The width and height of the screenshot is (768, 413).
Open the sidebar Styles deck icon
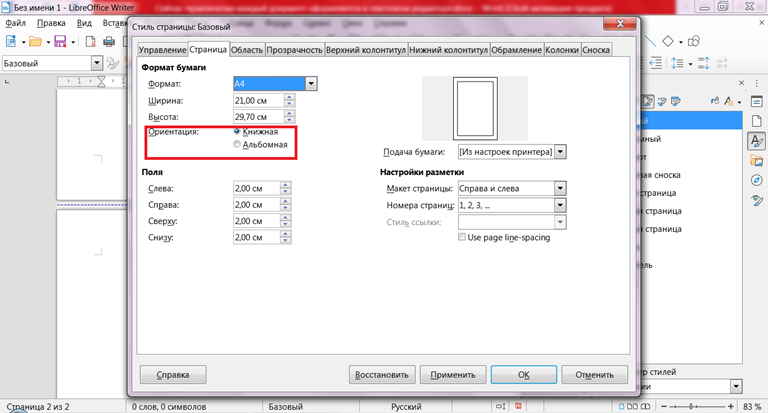(757, 141)
